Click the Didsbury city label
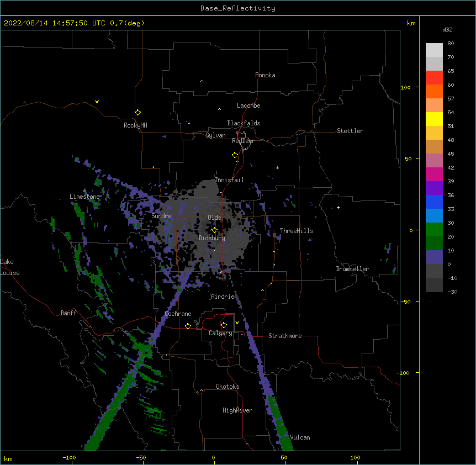The width and height of the screenshot is (476, 465). [x=212, y=238]
